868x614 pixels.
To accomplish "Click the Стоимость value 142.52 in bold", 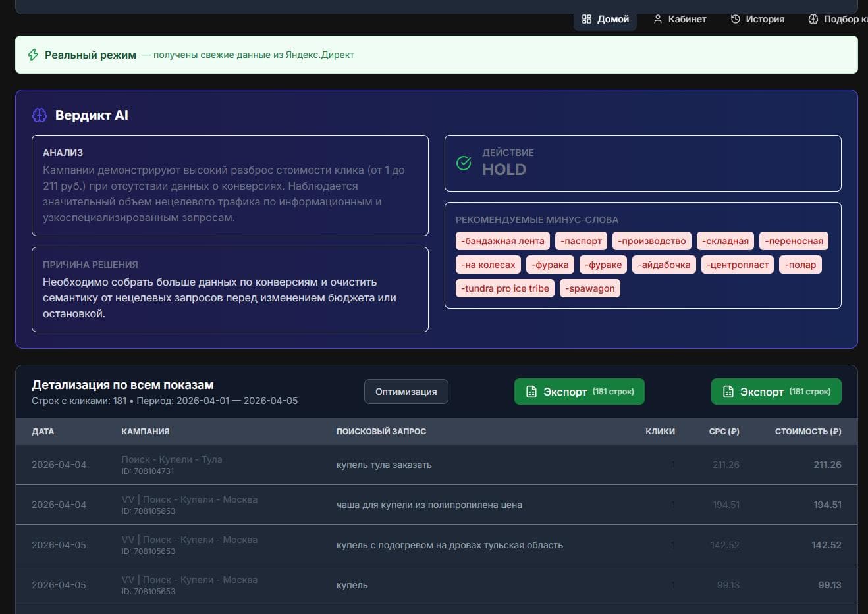I will 827,545.
